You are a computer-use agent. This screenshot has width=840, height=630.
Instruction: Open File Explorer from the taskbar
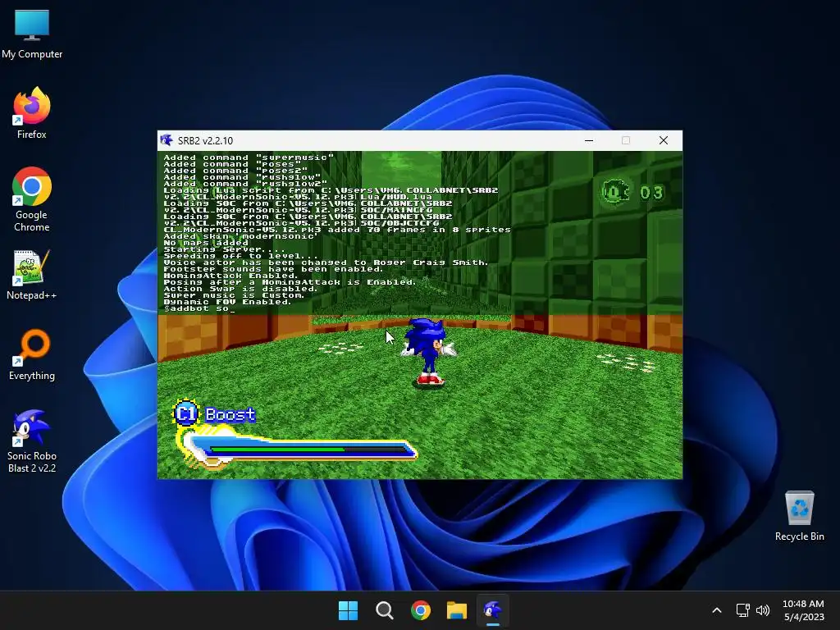click(x=457, y=610)
